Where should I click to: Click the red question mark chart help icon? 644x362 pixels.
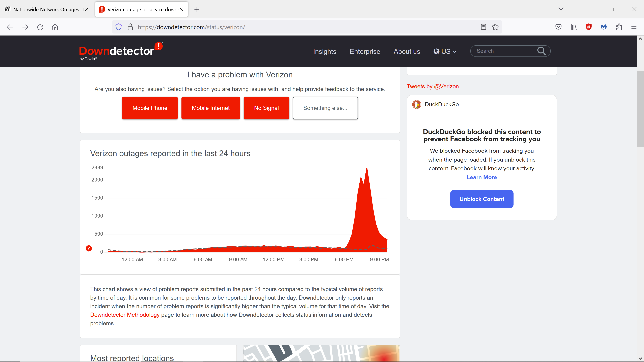click(89, 248)
